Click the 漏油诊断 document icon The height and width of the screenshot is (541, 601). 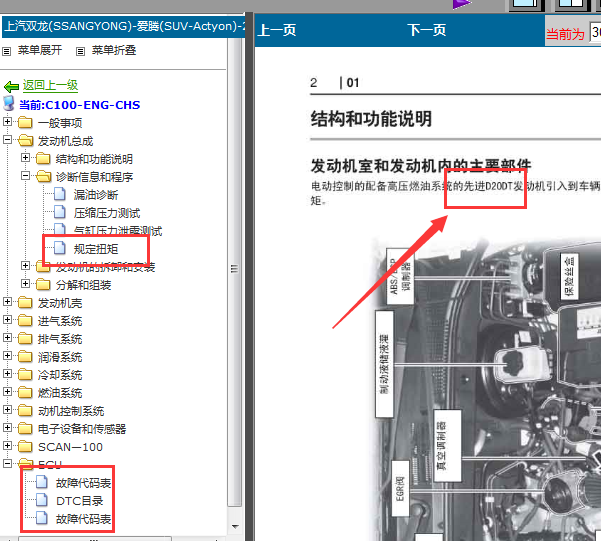pyautogui.click(x=59, y=194)
